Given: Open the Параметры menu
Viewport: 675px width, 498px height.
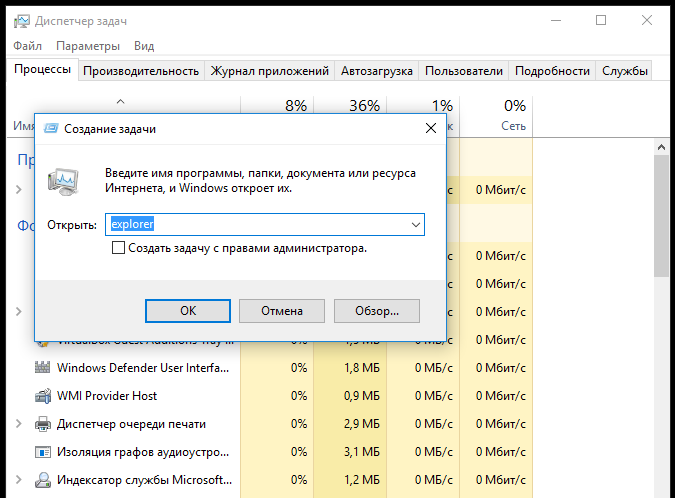Looking at the screenshot, I should (x=88, y=46).
